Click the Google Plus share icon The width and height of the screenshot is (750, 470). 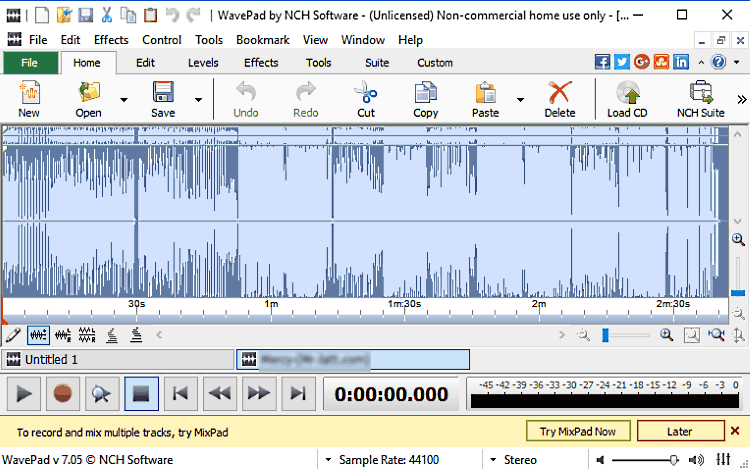coord(641,62)
